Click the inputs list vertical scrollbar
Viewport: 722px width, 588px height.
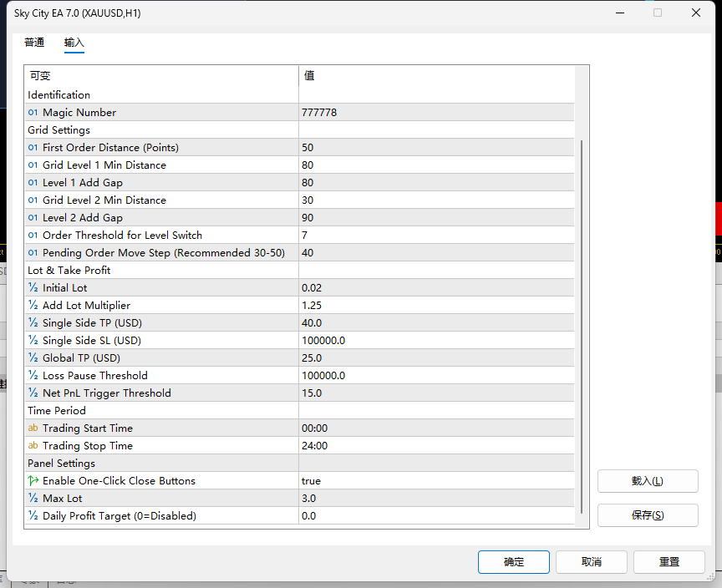(582, 327)
